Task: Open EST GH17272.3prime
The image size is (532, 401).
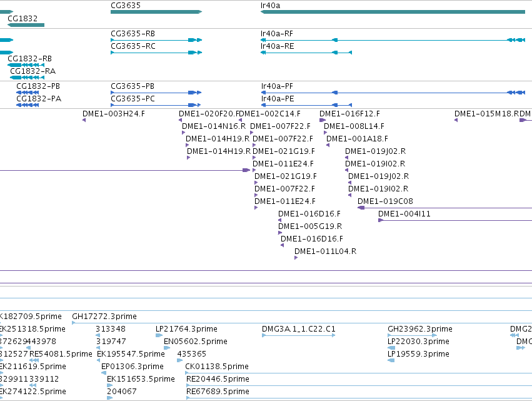Action: point(104,317)
